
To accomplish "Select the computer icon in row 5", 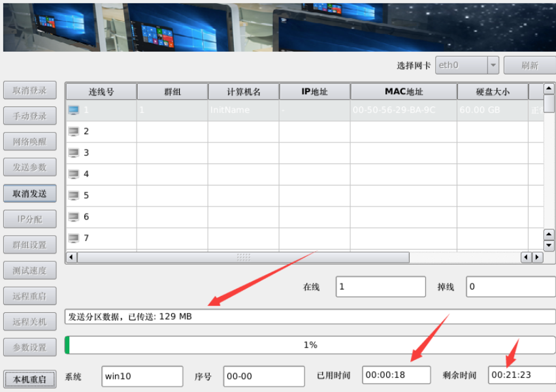I will 73,195.
